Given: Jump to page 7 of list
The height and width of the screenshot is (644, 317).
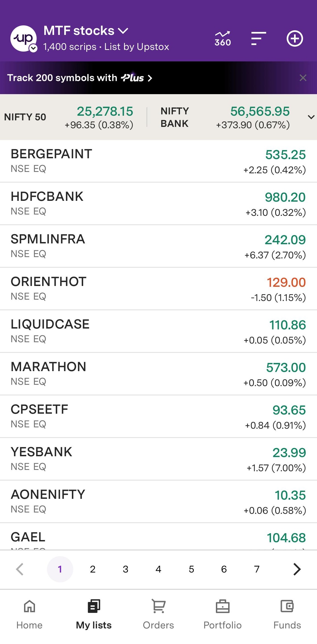Looking at the screenshot, I should tap(257, 569).
